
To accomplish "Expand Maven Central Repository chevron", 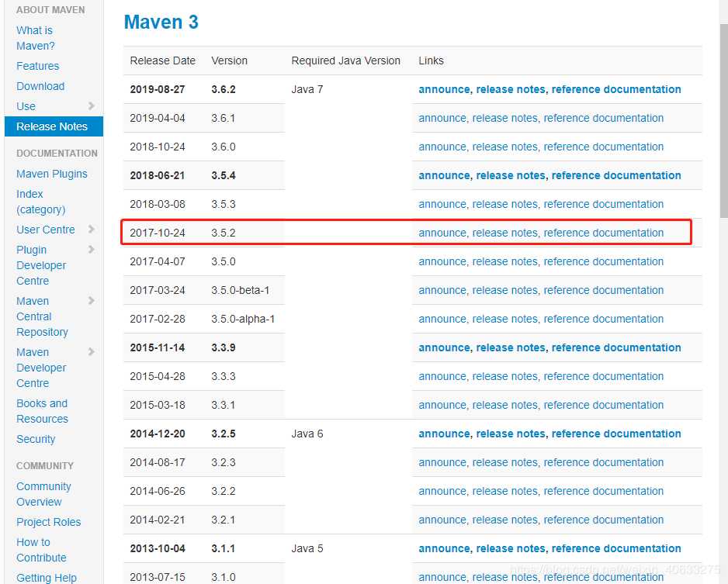I will click(92, 301).
